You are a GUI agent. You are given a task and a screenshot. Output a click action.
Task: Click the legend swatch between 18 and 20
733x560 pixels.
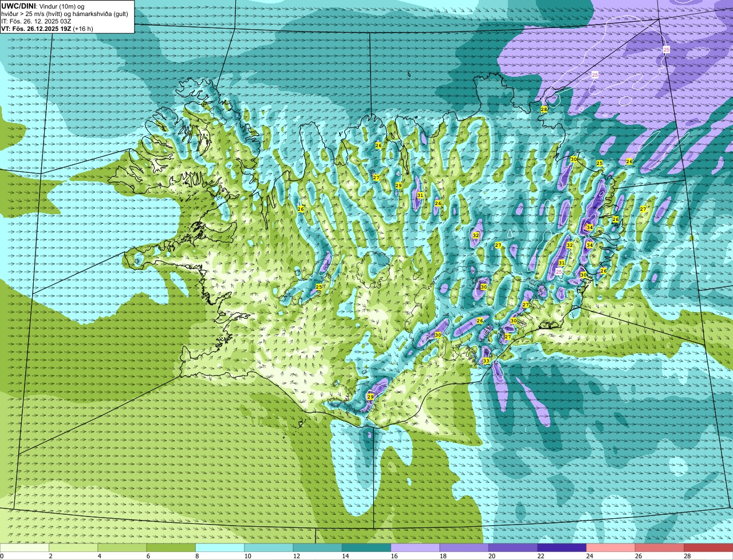(x=464, y=548)
